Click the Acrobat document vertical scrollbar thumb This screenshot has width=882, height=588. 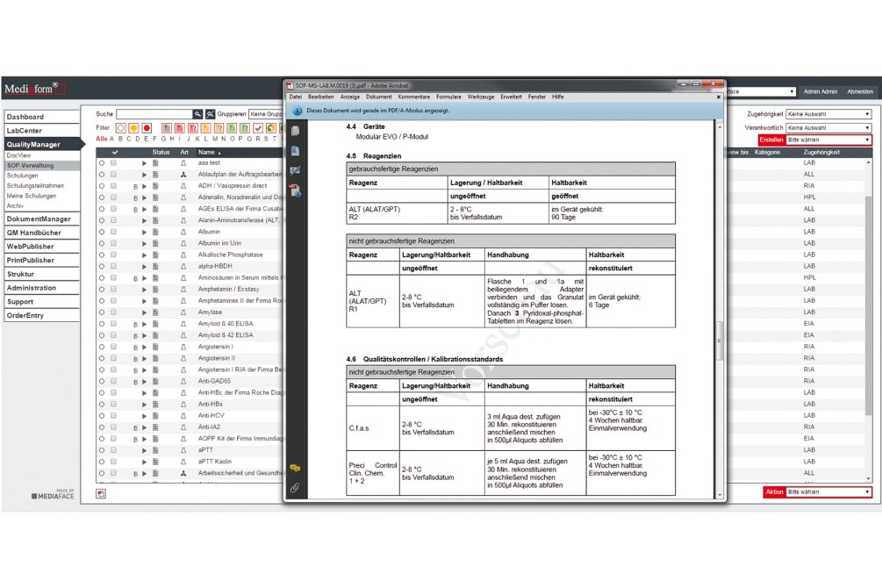[x=720, y=341]
